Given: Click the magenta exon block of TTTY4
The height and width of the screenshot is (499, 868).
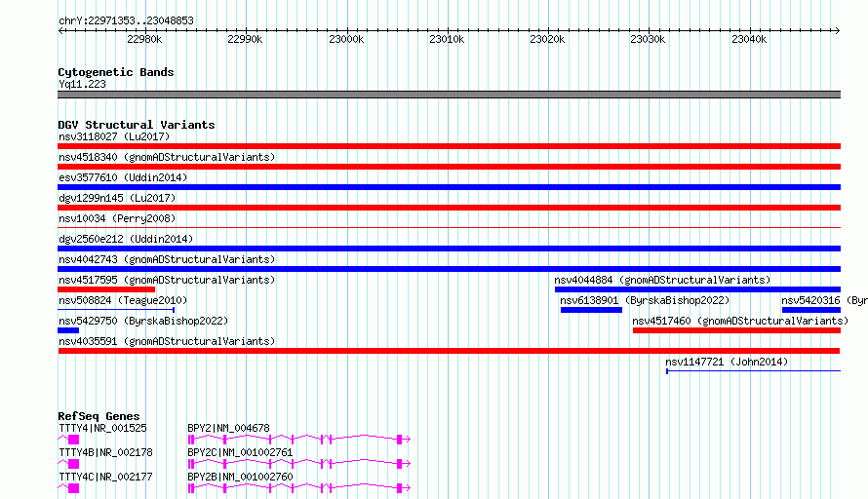Looking at the screenshot, I should click(73, 440).
